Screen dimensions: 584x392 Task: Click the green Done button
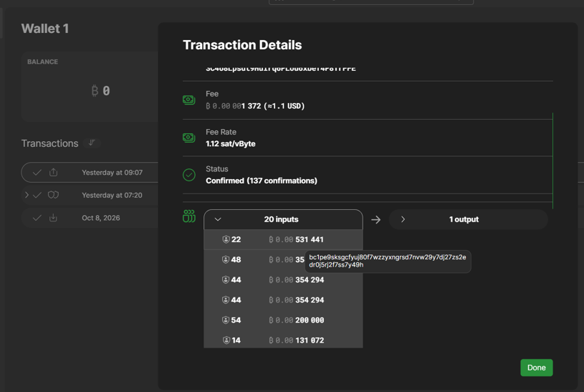pyautogui.click(x=536, y=368)
